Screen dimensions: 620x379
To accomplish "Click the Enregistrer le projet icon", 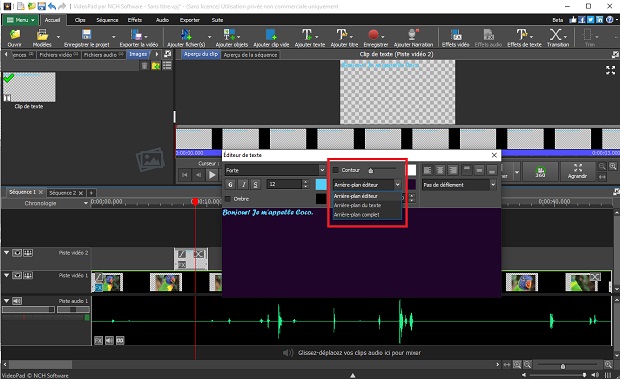I will [x=87, y=35].
